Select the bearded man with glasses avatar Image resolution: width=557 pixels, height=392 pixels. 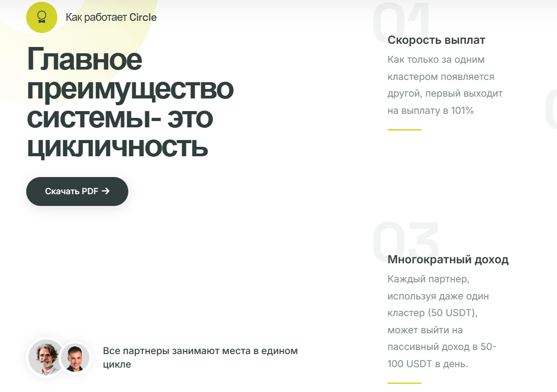46,357
